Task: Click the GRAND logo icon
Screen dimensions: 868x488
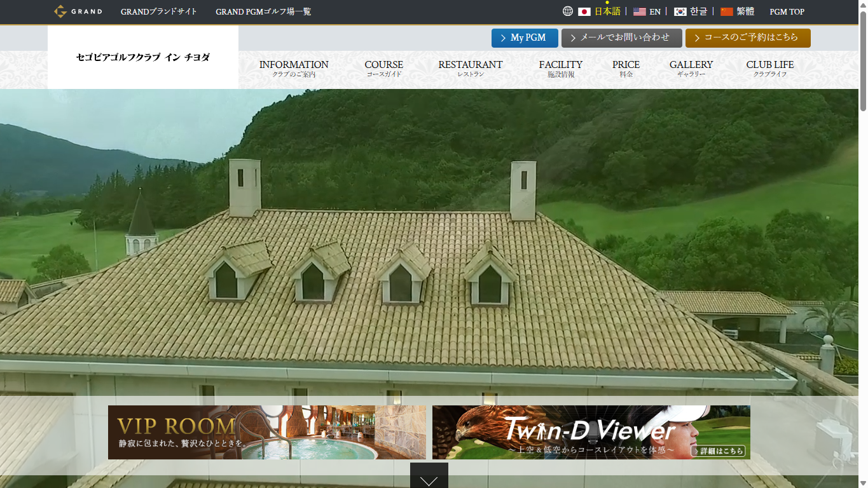Action: [78, 11]
